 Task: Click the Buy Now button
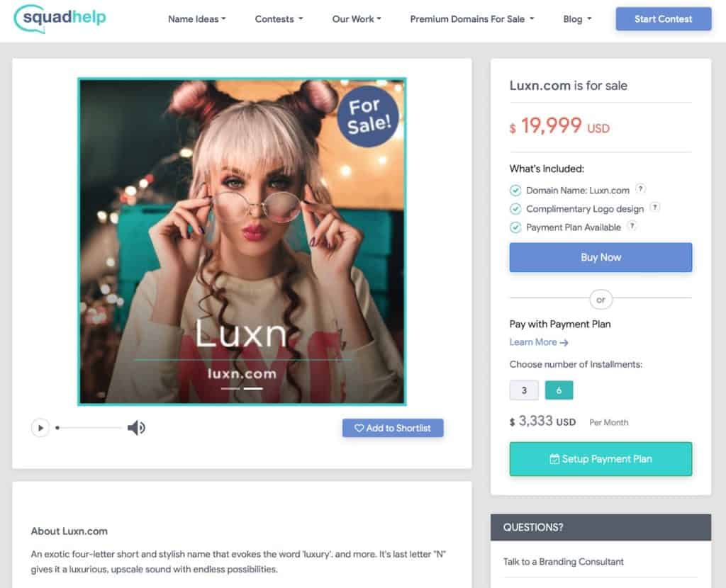601,257
